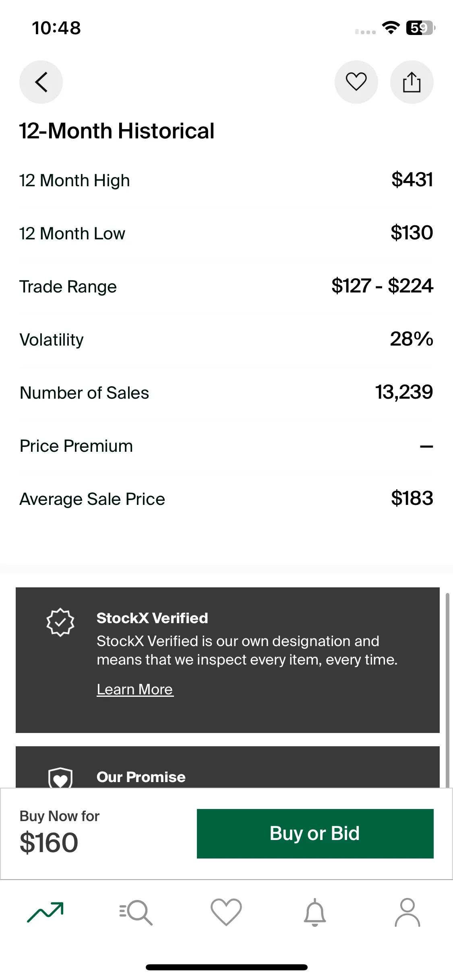453x980 pixels.
Task: Tap the Trade Range value $127 - $224
Action: pyautogui.click(x=382, y=286)
